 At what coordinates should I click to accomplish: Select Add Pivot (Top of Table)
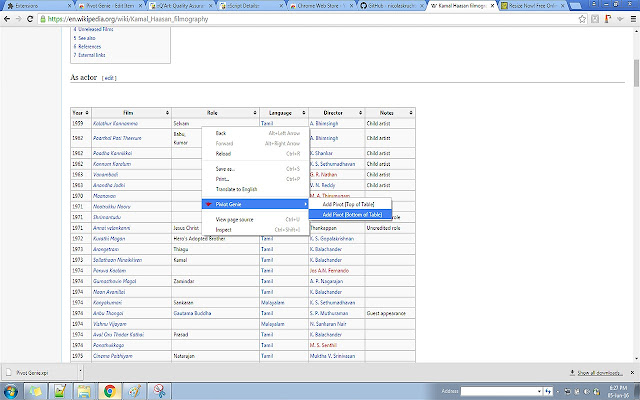(348, 204)
